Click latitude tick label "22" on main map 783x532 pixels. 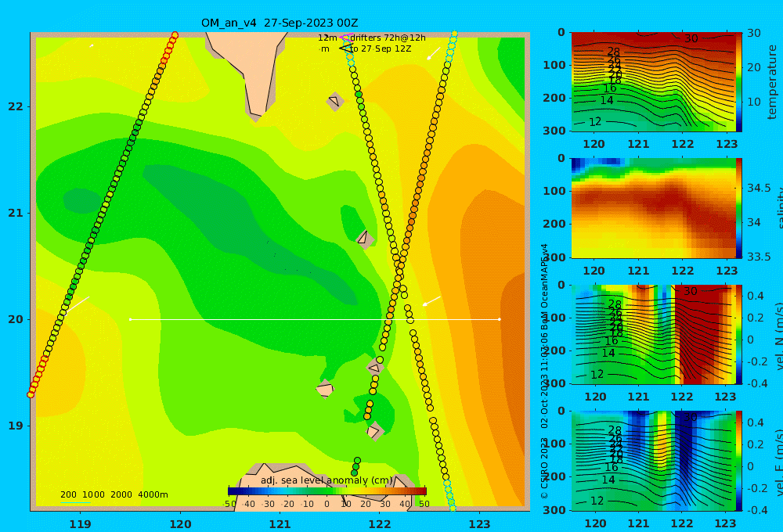[16, 107]
